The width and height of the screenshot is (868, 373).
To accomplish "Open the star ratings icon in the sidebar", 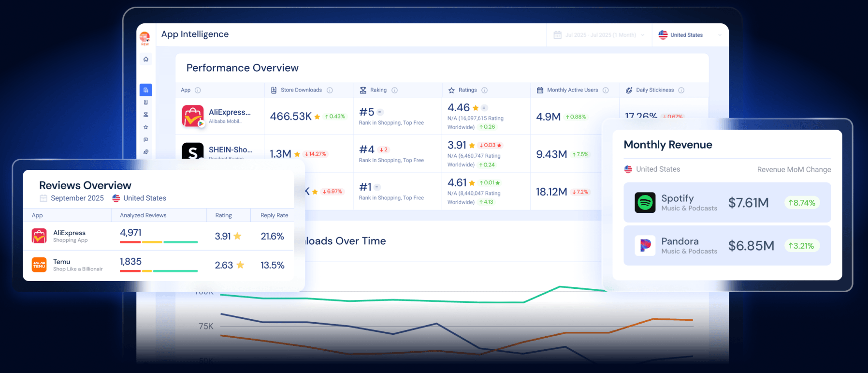I will [x=145, y=127].
